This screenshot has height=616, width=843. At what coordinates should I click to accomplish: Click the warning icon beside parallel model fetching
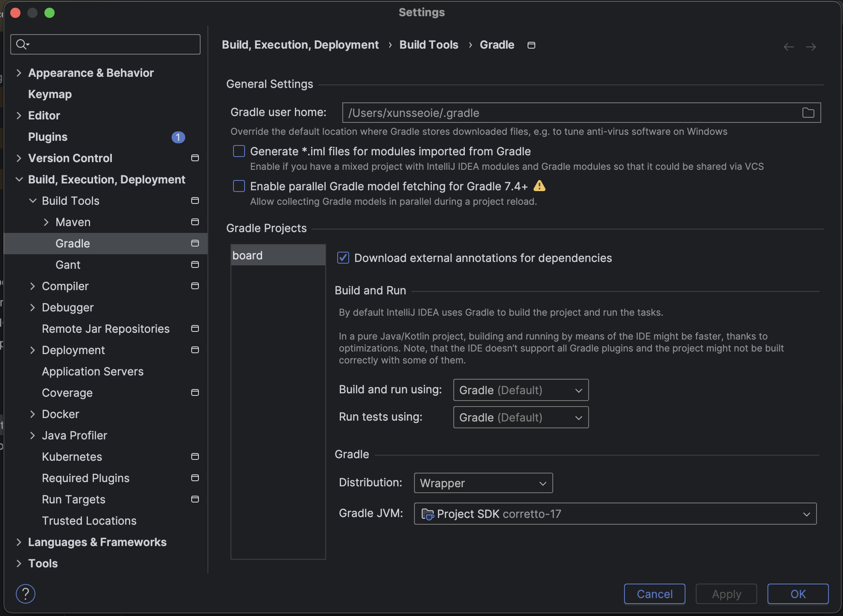(x=540, y=186)
